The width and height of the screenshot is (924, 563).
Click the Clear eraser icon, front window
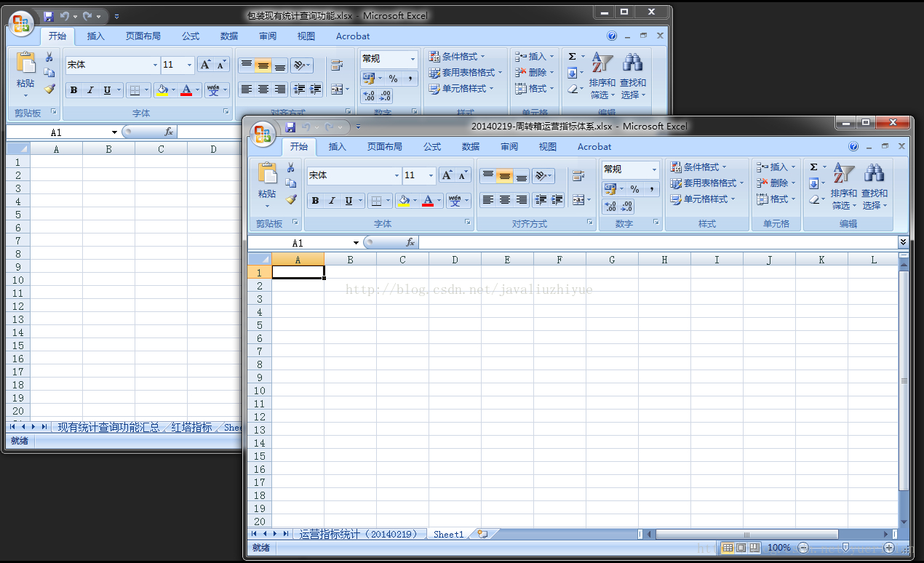(x=814, y=199)
